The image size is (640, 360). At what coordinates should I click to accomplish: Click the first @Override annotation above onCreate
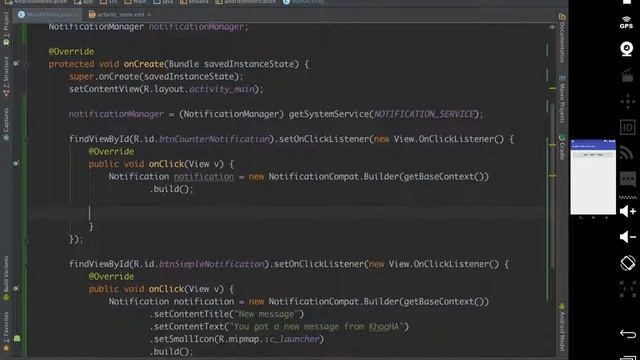coord(71,52)
